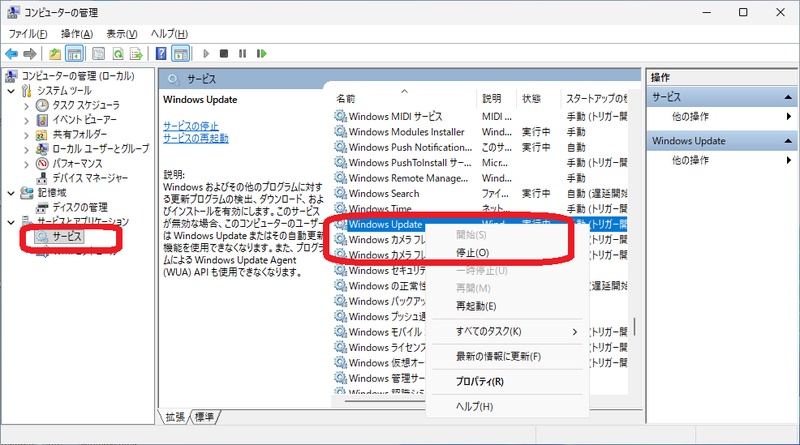Collapse the サービス section in 操作 pane
Screen dimensions: 800x445
tap(788, 97)
